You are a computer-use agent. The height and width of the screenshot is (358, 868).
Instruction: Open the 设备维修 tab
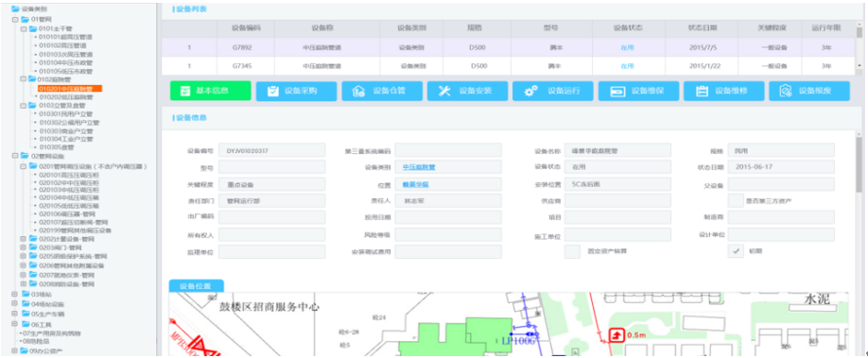point(724,92)
